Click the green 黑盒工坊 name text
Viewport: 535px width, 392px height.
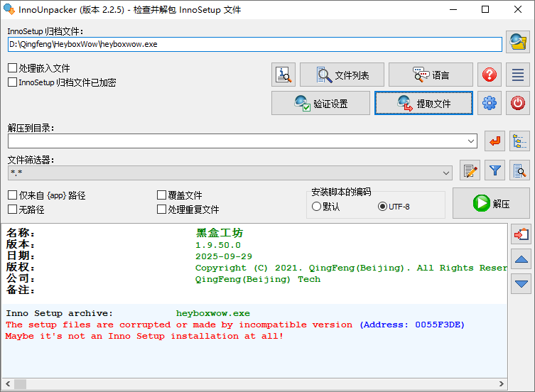[x=219, y=233]
